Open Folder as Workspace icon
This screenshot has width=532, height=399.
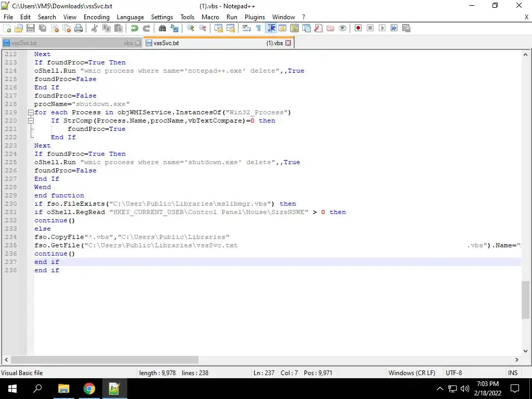pos(330,28)
